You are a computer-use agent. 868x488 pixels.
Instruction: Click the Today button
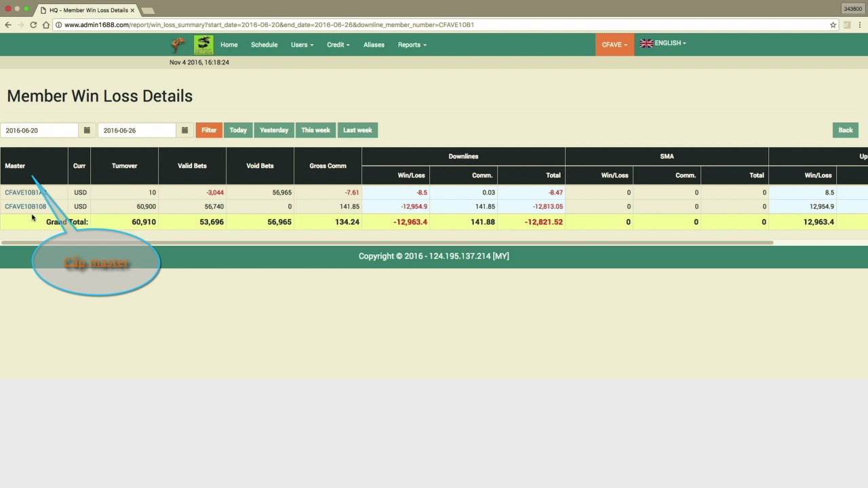(238, 130)
